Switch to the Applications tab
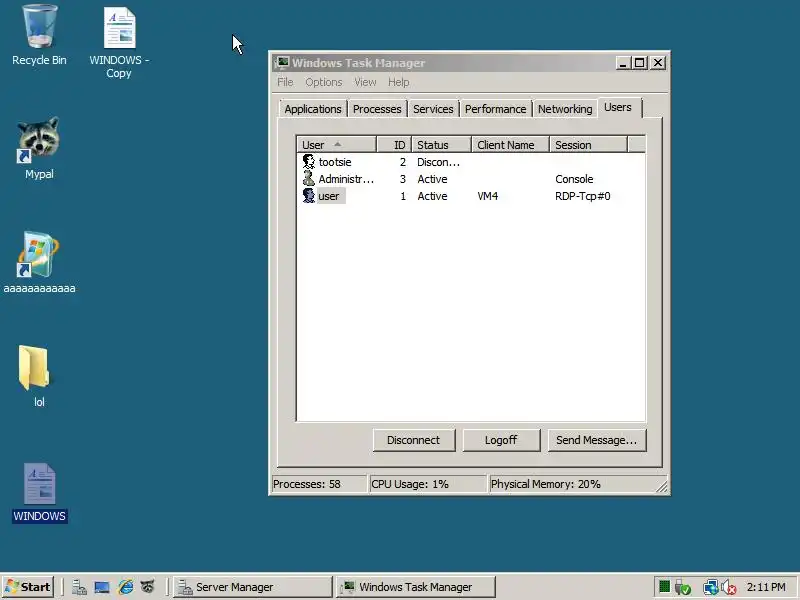The height and width of the screenshot is (600, 800). (x=313, y=109)
